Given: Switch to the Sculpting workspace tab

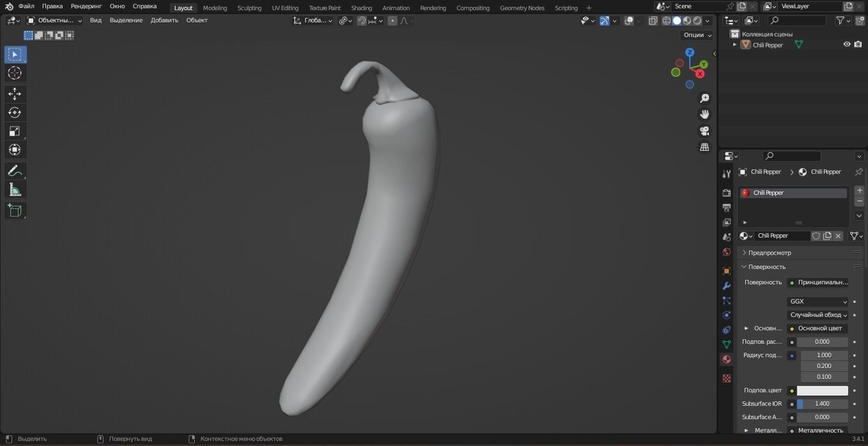Looking at the screenshot, I should (x=249, y=8).
